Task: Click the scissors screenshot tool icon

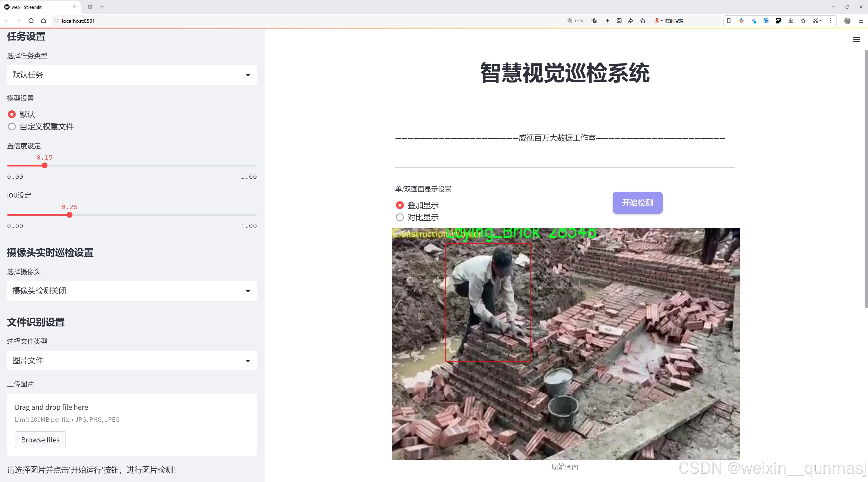Action: 815,21
